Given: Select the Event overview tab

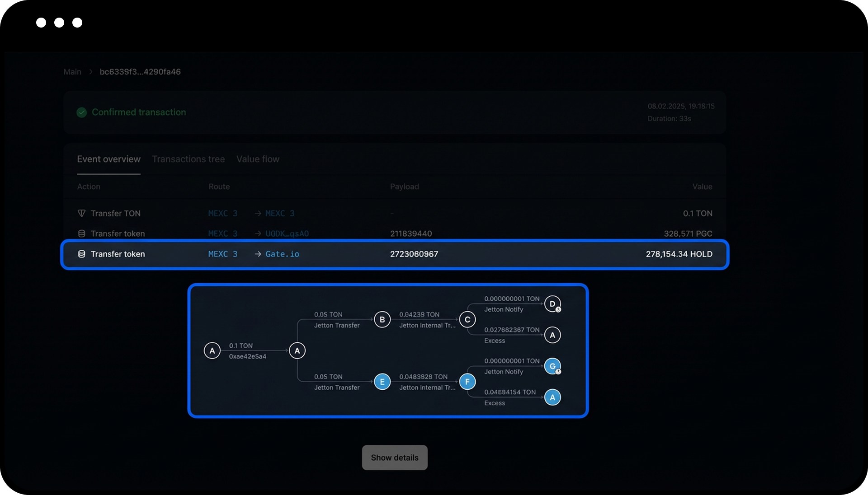Looking at the screenshot, I should click(x=108, y=159).
